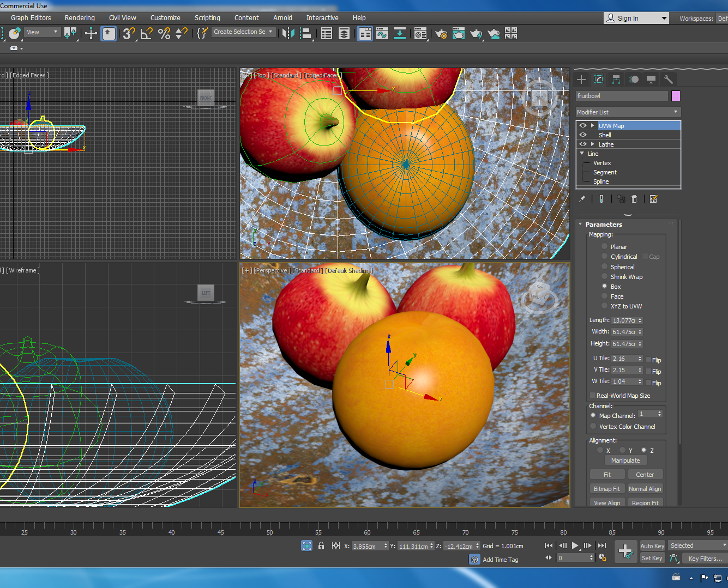The width and height of the screenshot is (728, 588).
Task: Open the Utilities panel wrench tab
Action: (668, 80)
